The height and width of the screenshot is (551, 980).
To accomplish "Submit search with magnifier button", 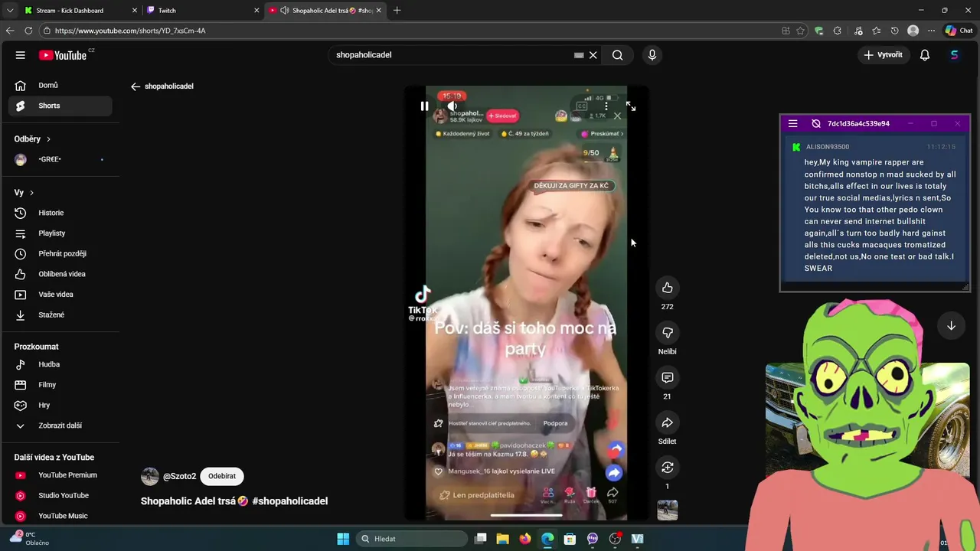I will click(x=617, y=55).
